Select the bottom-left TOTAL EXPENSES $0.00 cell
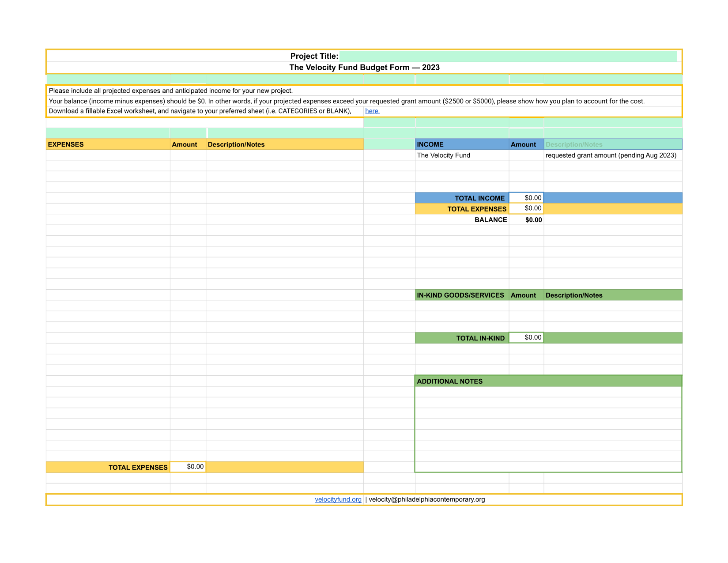The width and height of the screenshot is (728, 563). pos(188,467)
